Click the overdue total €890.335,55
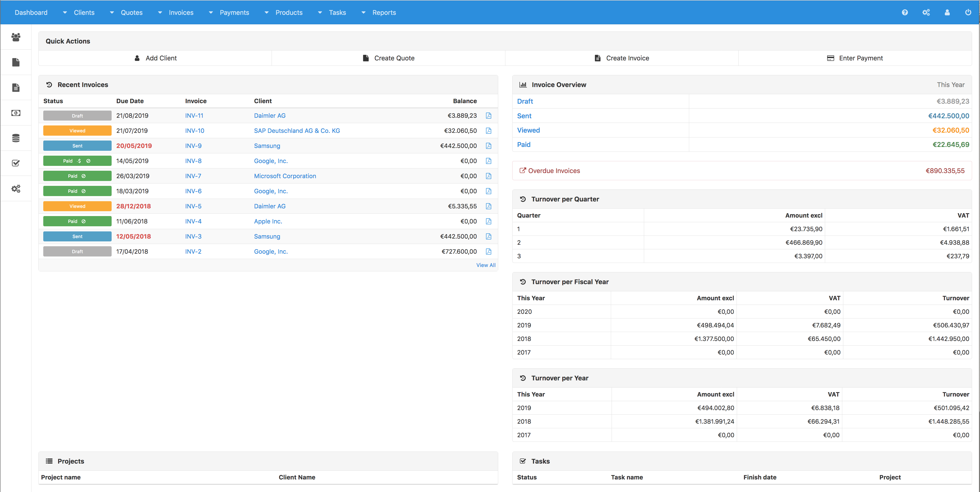This screenshot has width=980, height=492. click(945, 171)
